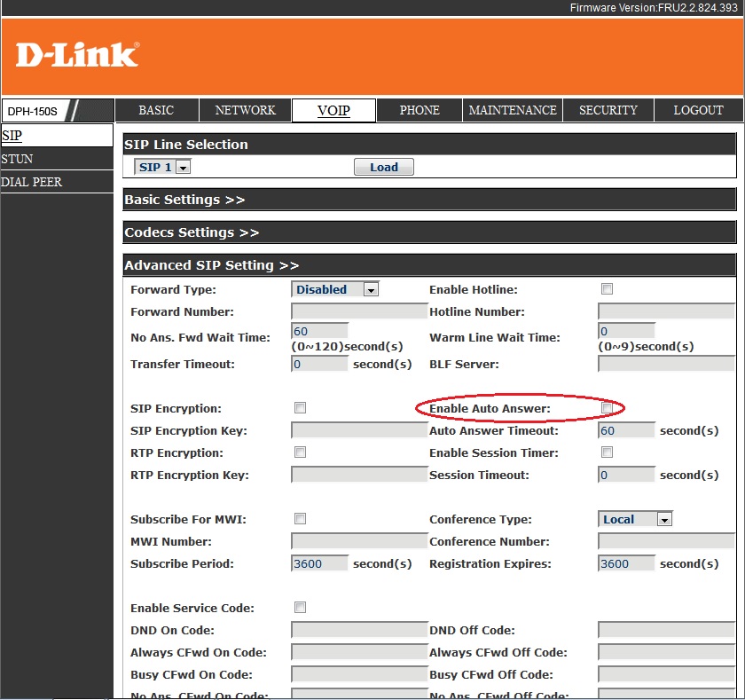Switch to the NETWORK tab
745x700 pixels.
(x=246, y=110)
